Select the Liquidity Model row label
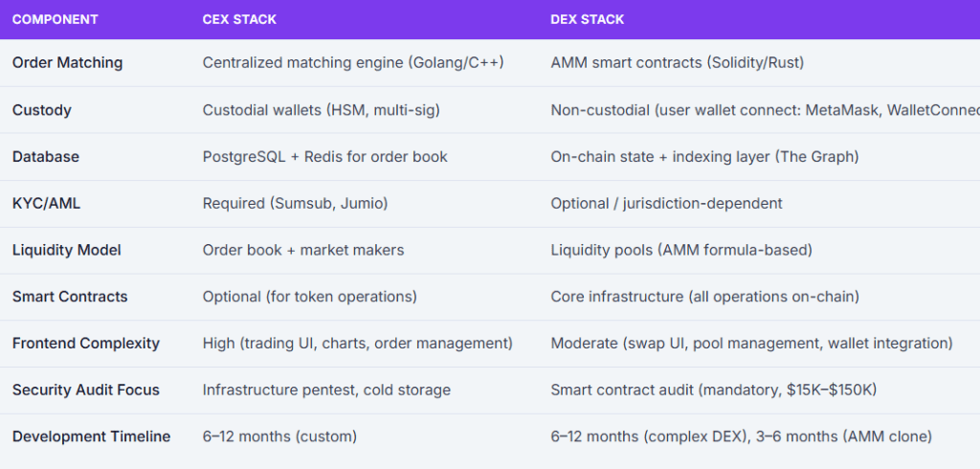Screen dimensions: 980x469 pos(66,250)
